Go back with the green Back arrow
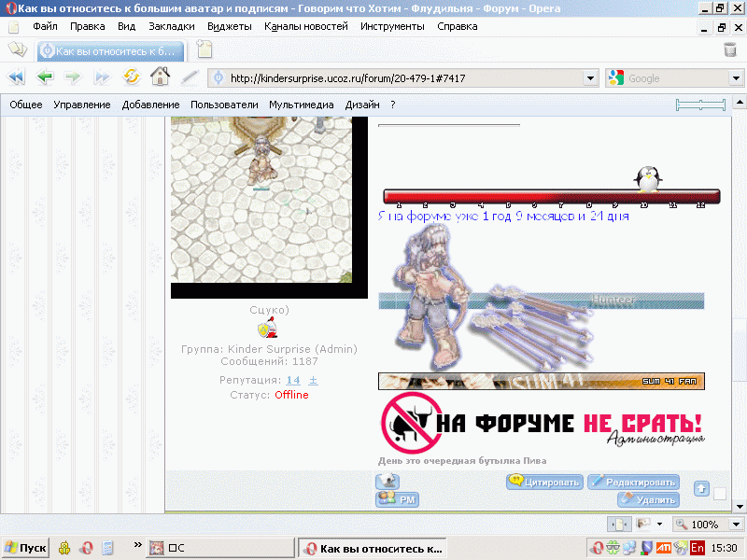747x560 pixels. coord(45,77)
